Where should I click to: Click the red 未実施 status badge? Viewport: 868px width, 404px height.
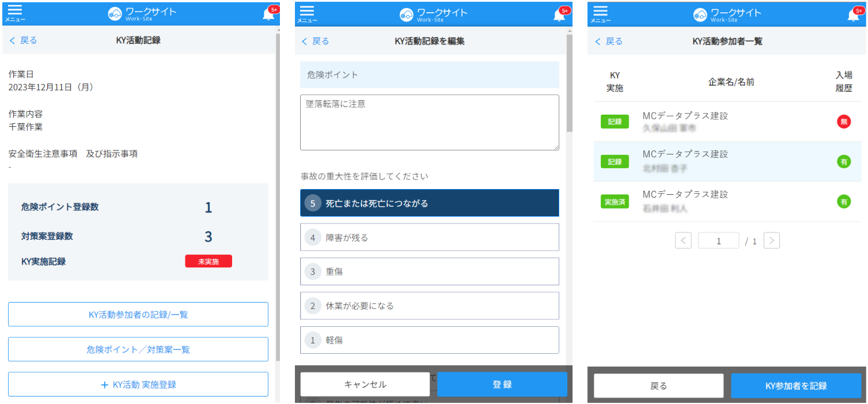click(x=208, y=262)
